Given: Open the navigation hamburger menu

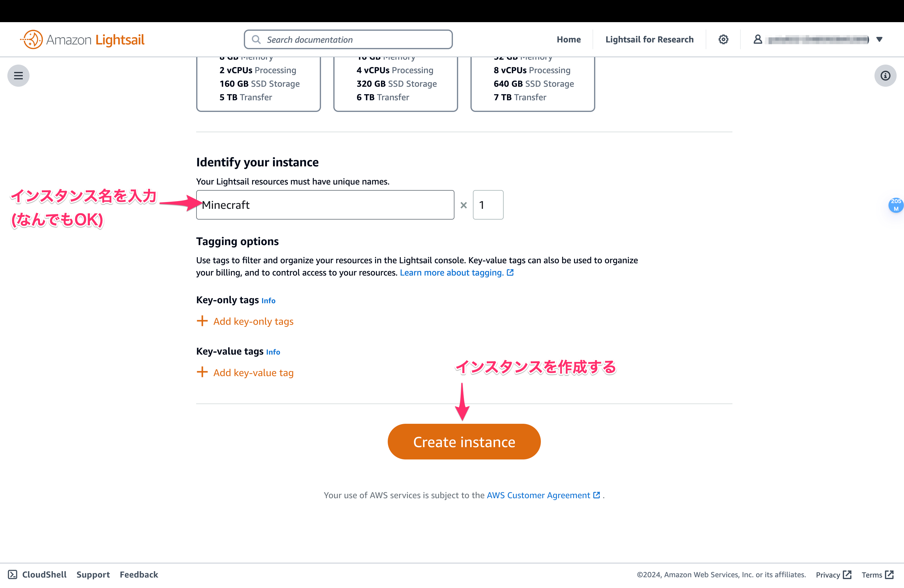Looking at the screenshot, I should point(18,76).
